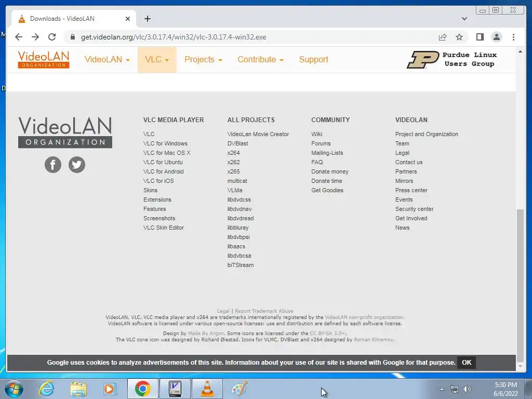Open the biTStream project link
532x399 pixels.
[241, 265]
